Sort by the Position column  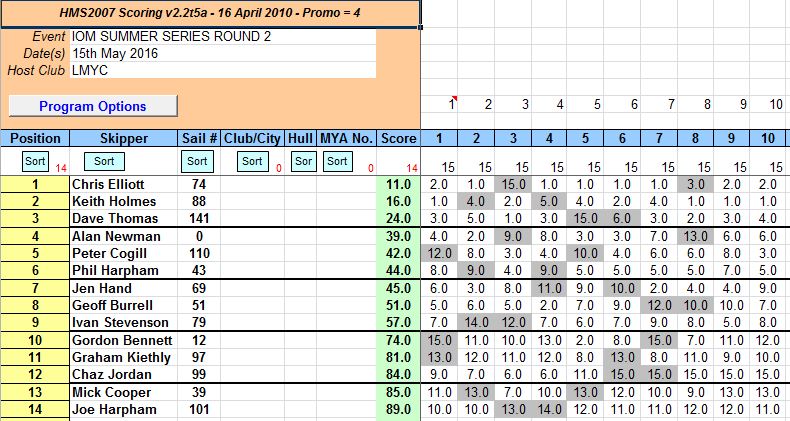pyautogui.click(x=34, y=160)
